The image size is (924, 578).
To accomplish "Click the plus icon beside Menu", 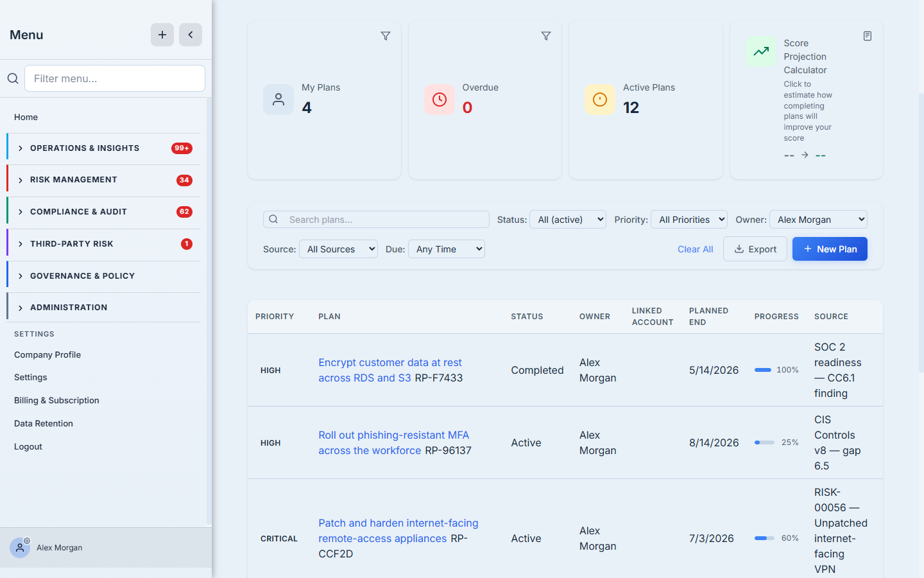I will click(162, 35).
